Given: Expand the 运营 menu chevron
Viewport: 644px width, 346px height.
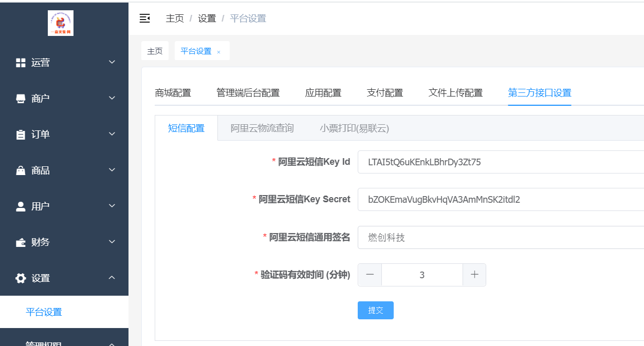Looking at the screenshot, I should [112, 62].
